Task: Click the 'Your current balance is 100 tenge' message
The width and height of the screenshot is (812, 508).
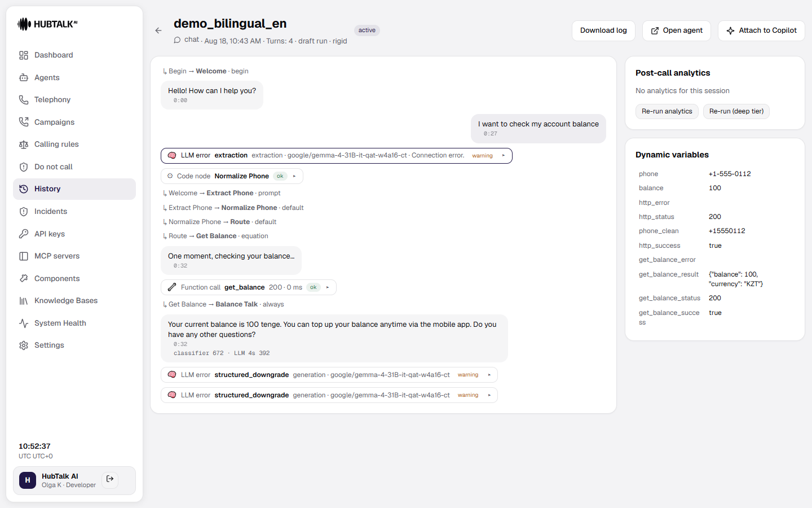Action: [x=334, y=338]
